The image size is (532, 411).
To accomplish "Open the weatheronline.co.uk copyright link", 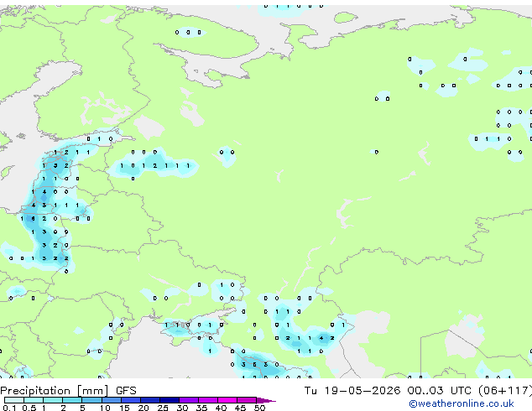I will [461, 403].
